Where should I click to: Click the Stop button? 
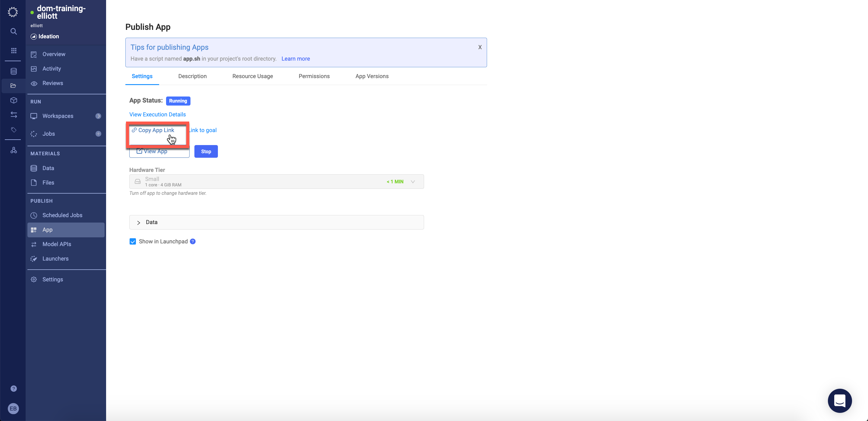[206, 151]
